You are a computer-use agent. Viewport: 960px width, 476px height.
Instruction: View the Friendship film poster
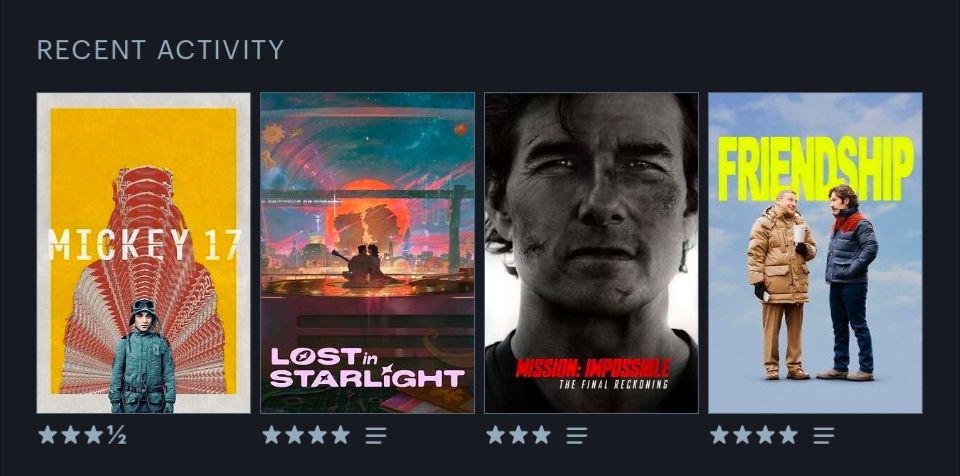pos(815,252)
